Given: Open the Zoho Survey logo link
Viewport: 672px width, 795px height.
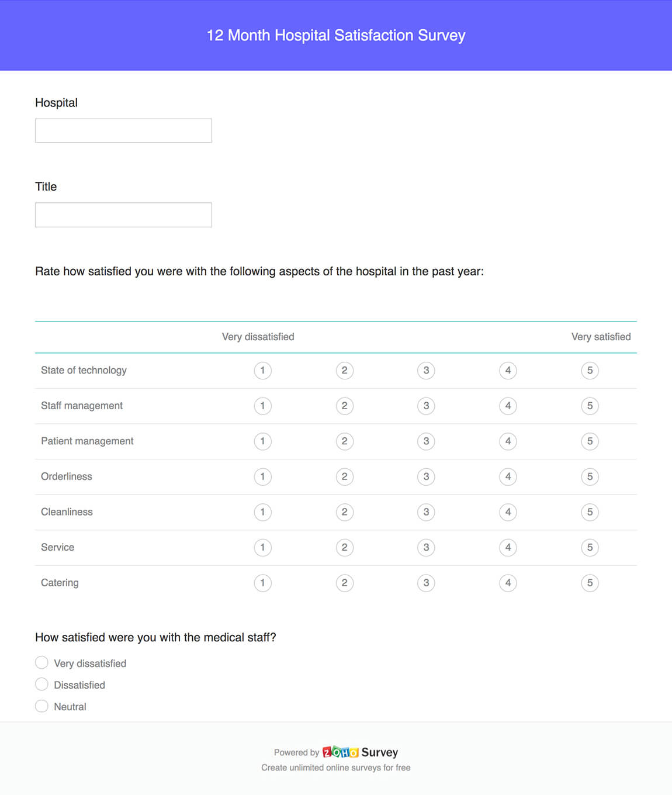Looking at the screenshot, I should (x=360, y=752).
